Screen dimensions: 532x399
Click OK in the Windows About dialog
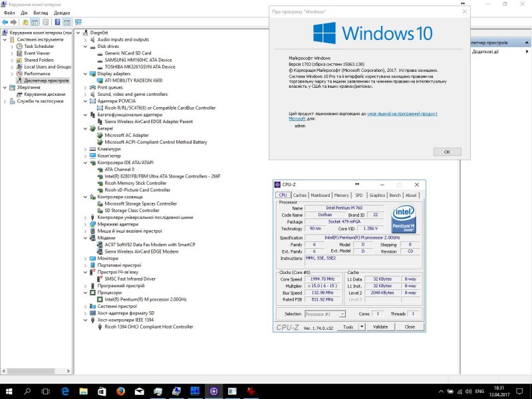pyautogui.click(x=447, y=152)
